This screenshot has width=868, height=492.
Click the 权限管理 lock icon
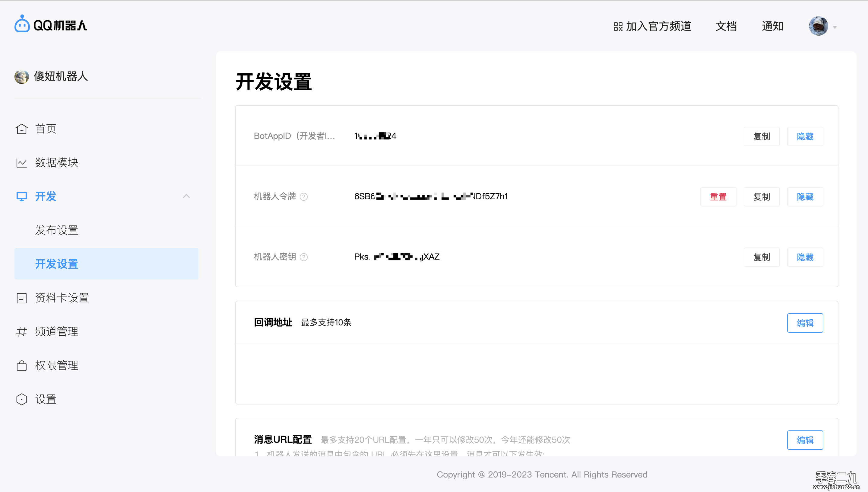point(21,365)
